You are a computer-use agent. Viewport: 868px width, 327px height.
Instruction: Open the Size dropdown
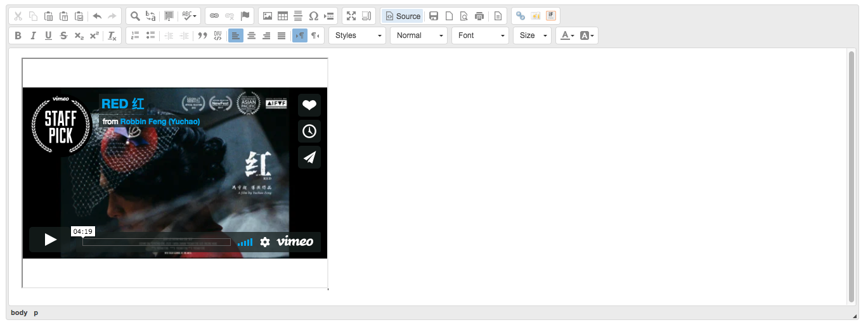pos(532,35)
